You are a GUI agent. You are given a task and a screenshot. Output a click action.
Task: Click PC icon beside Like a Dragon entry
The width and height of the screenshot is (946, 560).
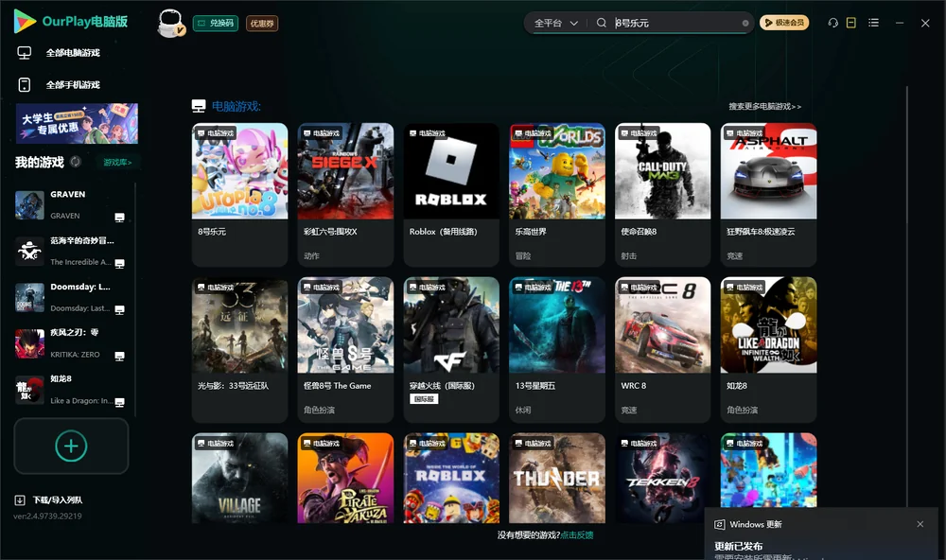(119, 402)
